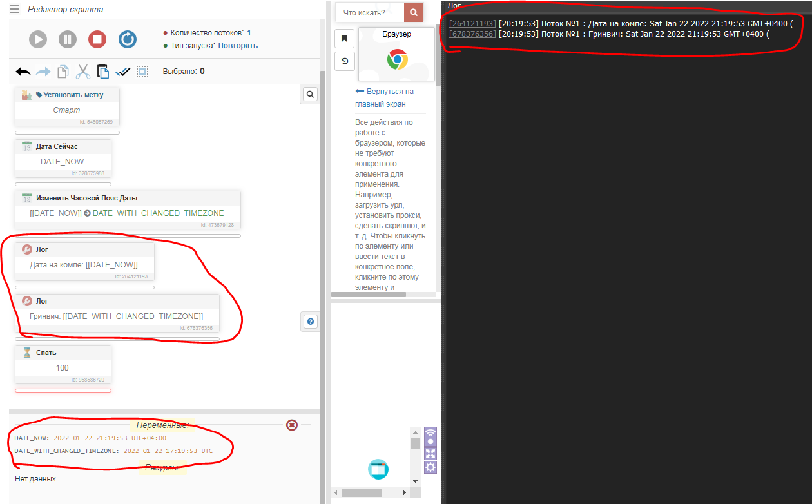
Task: Select Лог action with Гринвич text
Action: 117,313
